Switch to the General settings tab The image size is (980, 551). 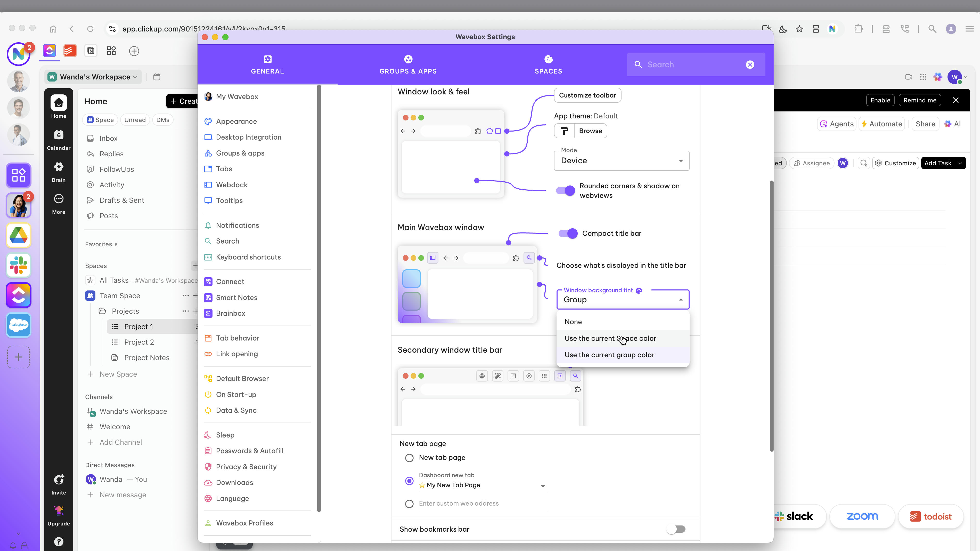tap(267, 64)
